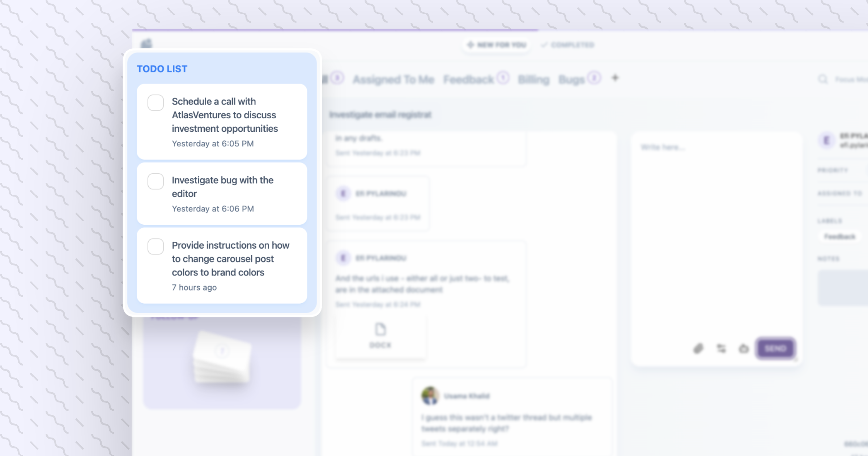The image size is (868, 456).
Task: Check off the AtlasVentures call todo
Action: tap(156, 103)
